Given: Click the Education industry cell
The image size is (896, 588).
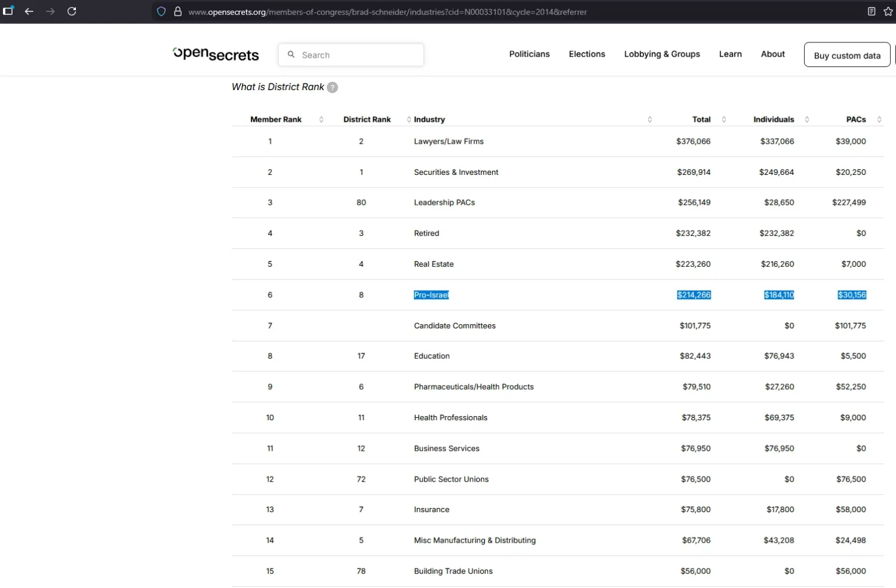Looking at the screenshot, I should coord(432,356).
